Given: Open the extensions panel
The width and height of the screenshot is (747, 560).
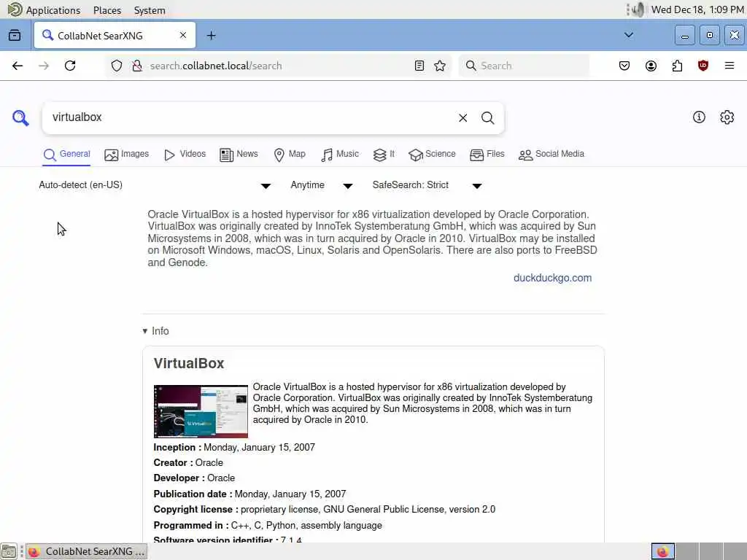Looking at the screenshot, I should pos(677,66).
